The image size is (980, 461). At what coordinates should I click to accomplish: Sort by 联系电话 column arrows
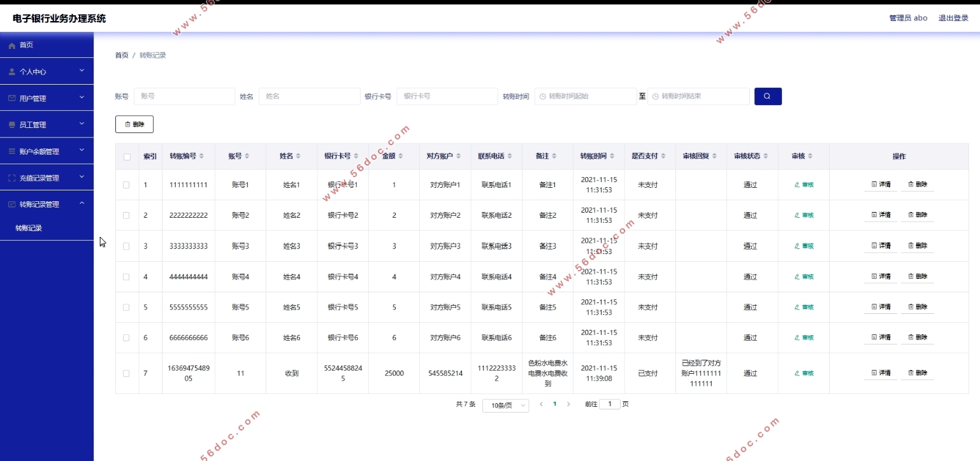pos(509,156)
